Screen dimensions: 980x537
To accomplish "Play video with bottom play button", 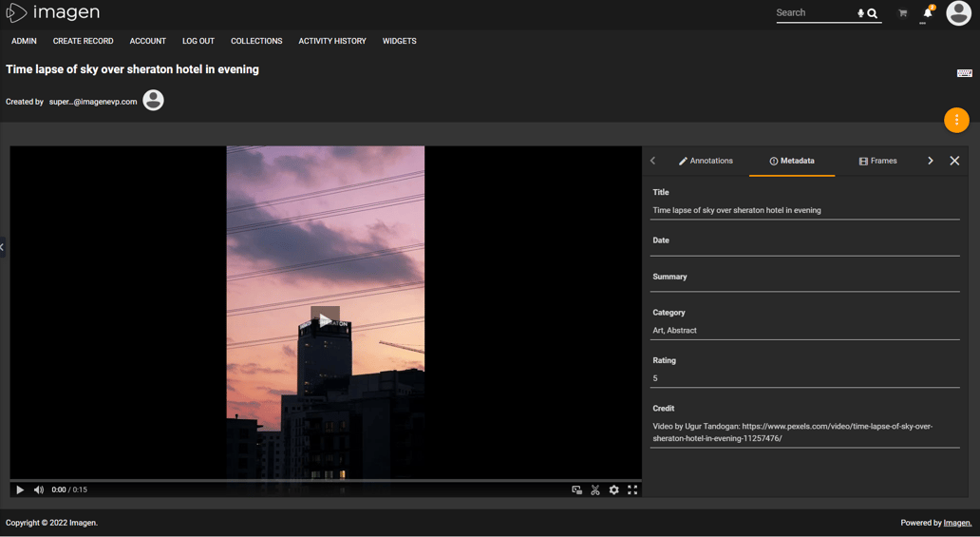I will (x=20, y=490).
